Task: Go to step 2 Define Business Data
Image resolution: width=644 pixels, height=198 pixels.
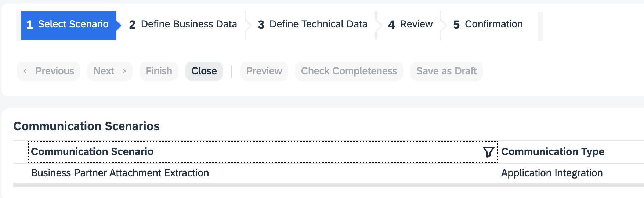Action: click(x=183, y=25)
